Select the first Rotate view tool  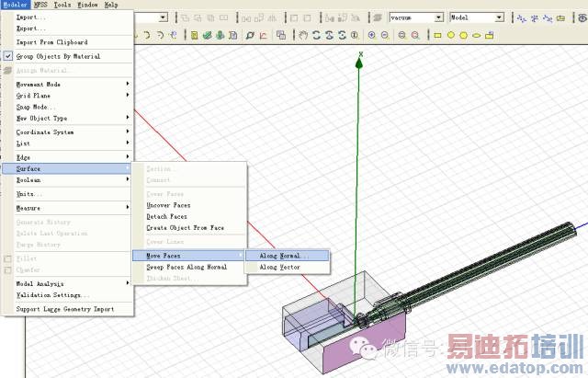pos(316,35)
